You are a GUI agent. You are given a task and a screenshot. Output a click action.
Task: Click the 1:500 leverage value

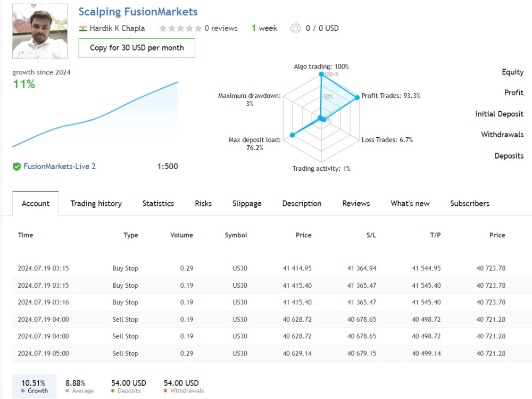[x=168, y=167]
